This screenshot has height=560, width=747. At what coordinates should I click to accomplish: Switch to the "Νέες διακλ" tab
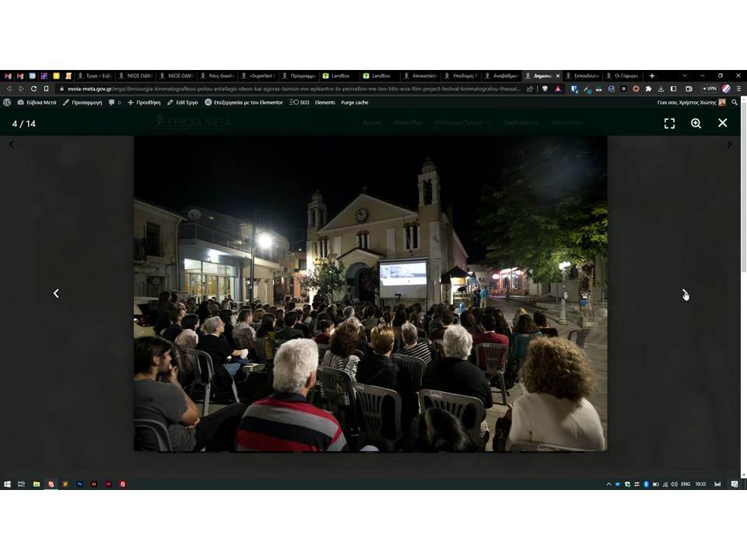217,75
